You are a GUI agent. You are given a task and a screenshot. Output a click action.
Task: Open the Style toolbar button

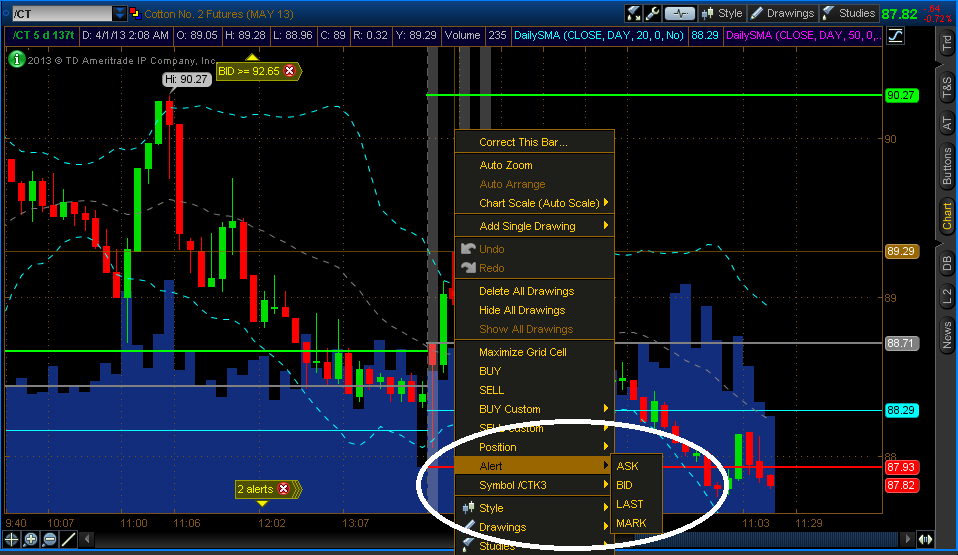(722, 13)
